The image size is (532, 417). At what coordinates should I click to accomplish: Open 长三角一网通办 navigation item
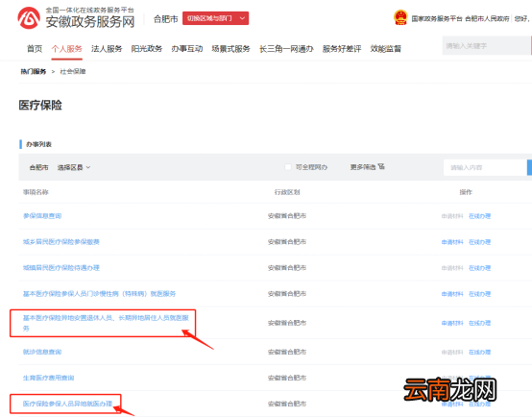286,49
